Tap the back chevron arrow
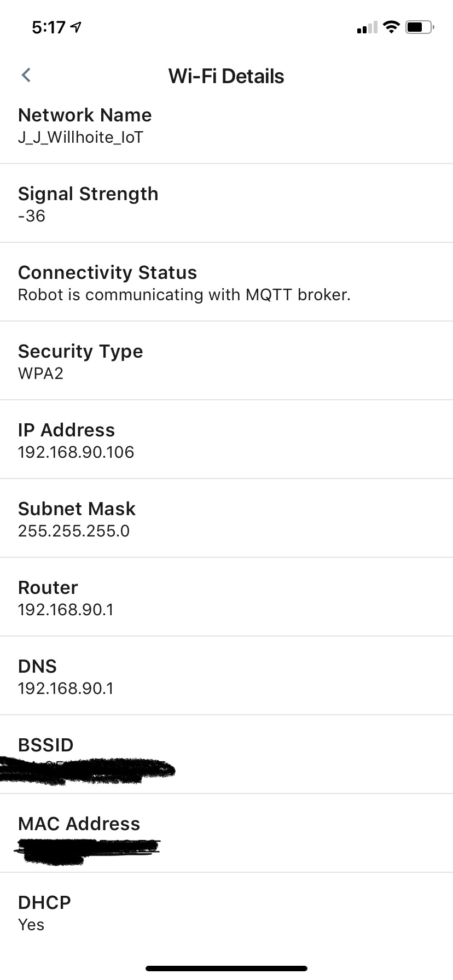 point(26,75)
